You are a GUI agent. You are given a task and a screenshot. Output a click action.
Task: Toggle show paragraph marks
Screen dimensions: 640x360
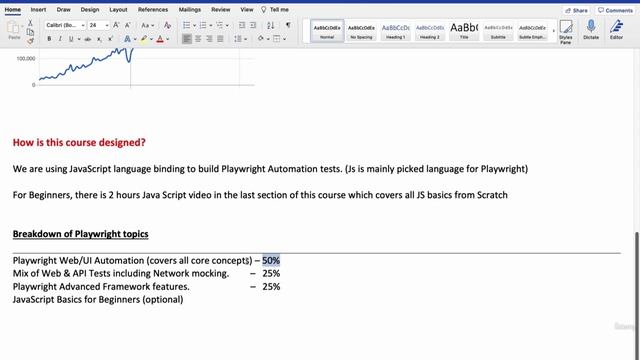288,25
